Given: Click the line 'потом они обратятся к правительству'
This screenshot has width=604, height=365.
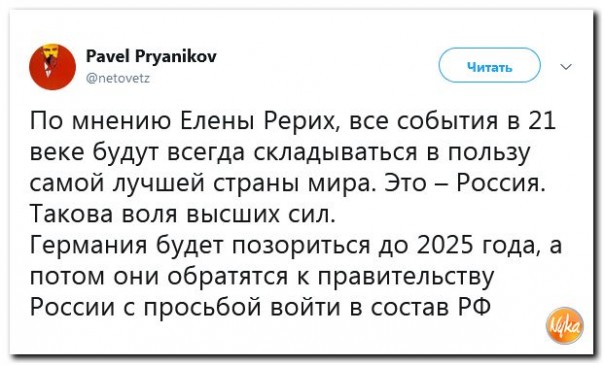Looking at the screenshot, I should (x=262, y=277).
